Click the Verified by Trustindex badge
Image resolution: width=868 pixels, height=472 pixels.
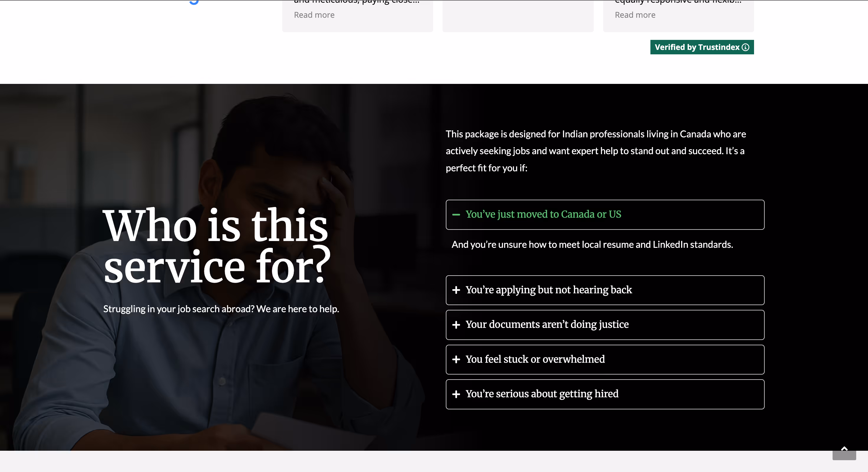(x=701, y=47)
